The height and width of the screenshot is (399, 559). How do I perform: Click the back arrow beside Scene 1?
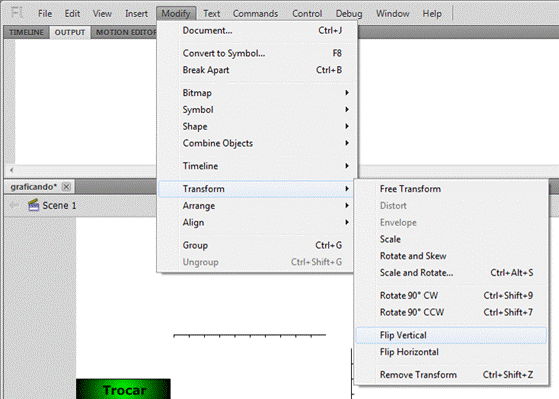click(14, 205)
